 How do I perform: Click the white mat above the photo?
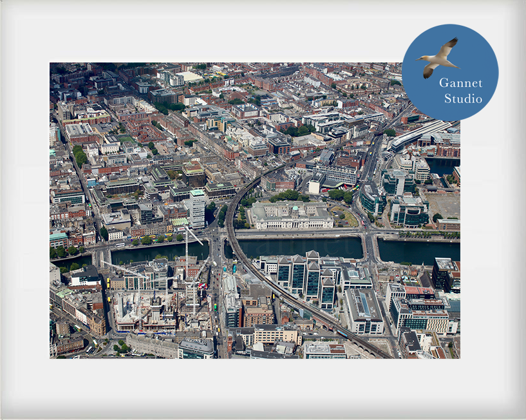pos(225,39)
